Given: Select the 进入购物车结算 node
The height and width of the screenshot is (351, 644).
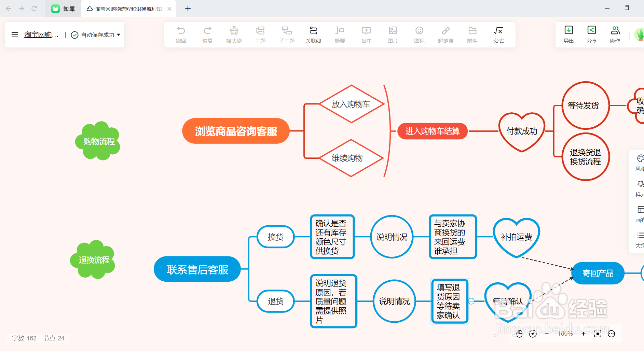Looking at the screenshot, I should click(433, 131).
